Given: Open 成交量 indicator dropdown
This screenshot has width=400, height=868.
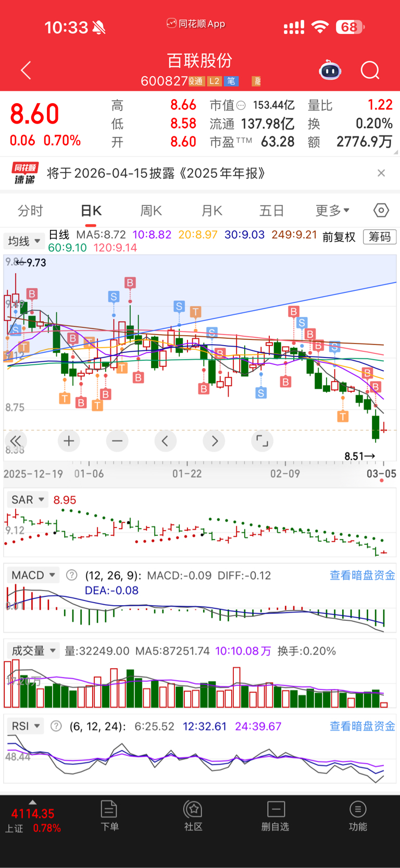Looking at the screenshot, I should pyautogui.click(x=34, y=651).
